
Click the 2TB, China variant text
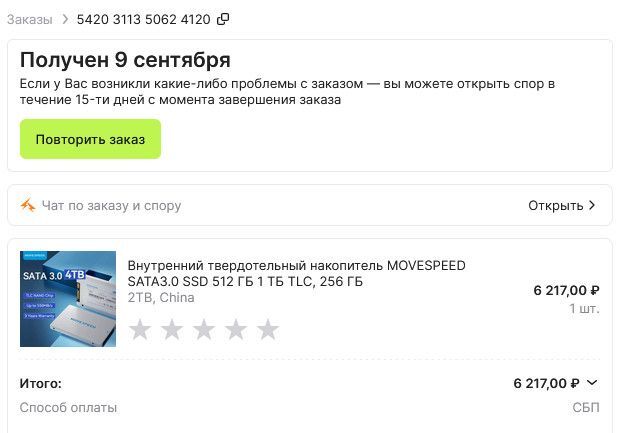pos(161,297)
